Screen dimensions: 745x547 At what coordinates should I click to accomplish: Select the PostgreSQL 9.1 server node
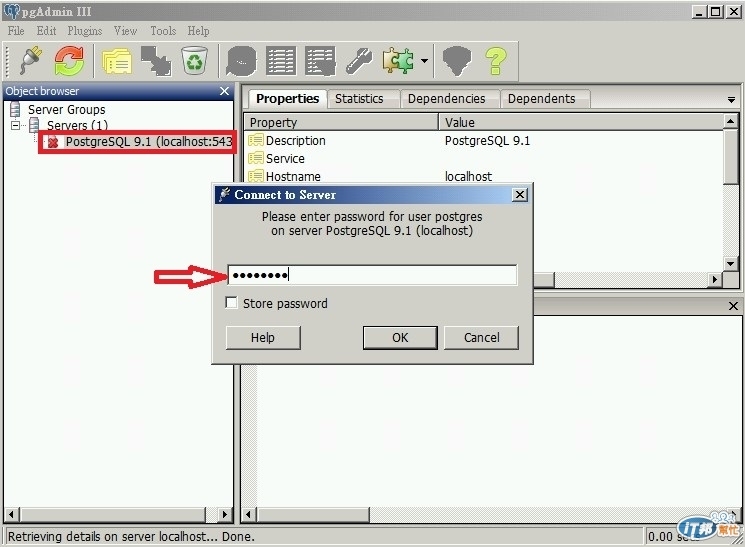coord(149,142)
